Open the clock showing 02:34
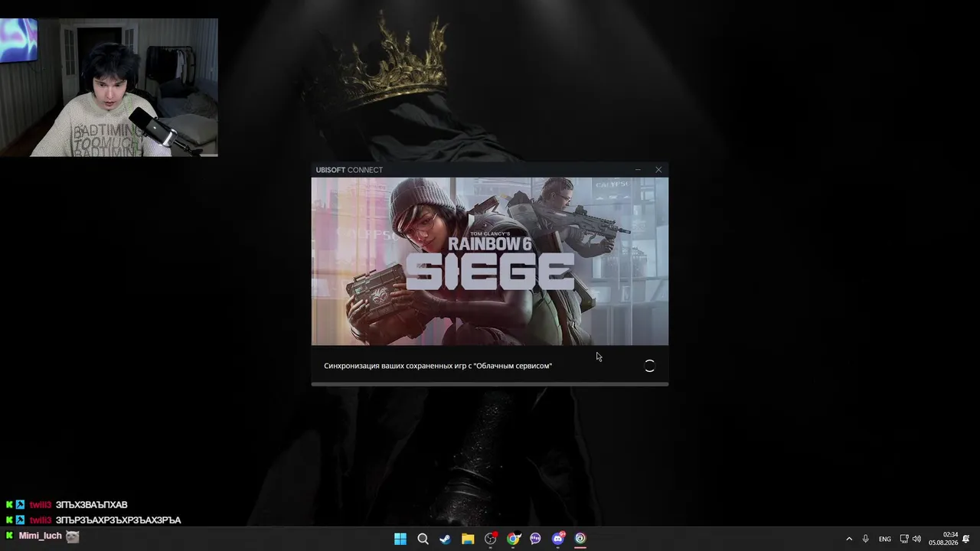Viewport: 980px width, 551px height. coord(943,539)
